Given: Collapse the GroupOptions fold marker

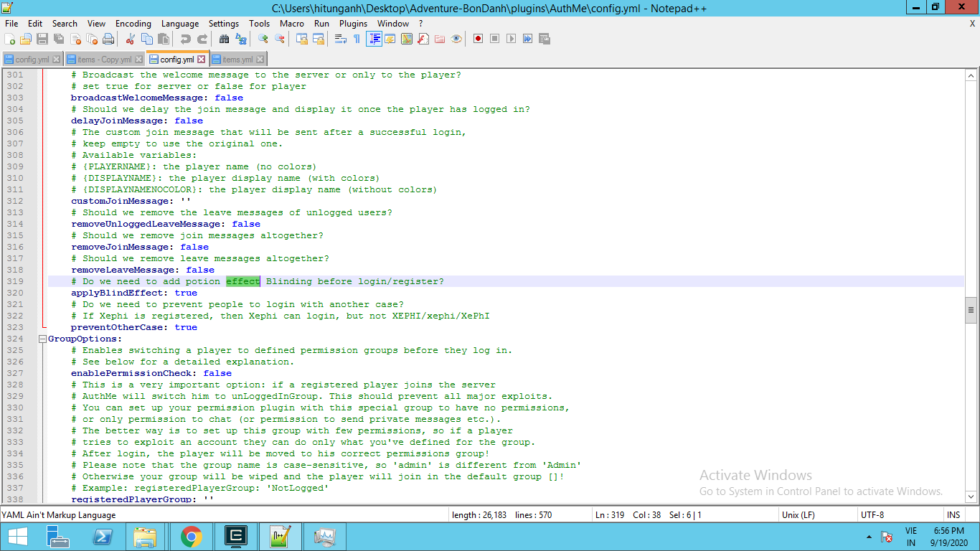Looking at the screenshot, I should (42, 339).
